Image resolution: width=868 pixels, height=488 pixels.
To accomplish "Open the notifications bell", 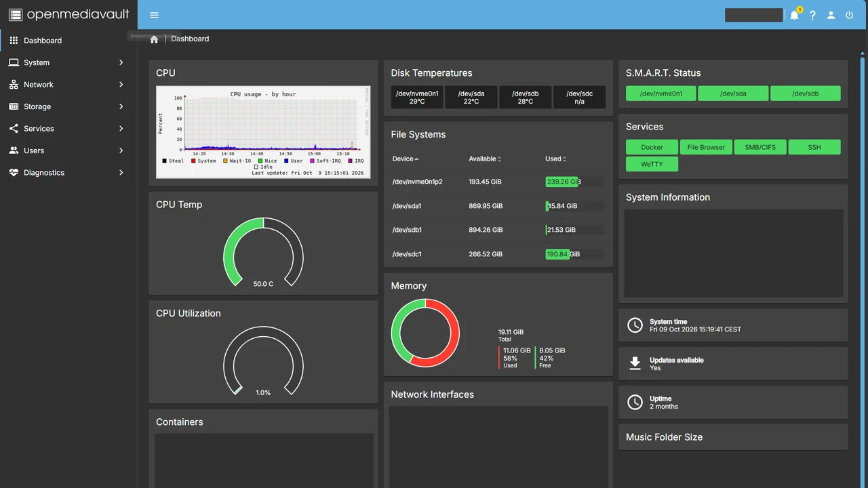I will coord(794,15).
